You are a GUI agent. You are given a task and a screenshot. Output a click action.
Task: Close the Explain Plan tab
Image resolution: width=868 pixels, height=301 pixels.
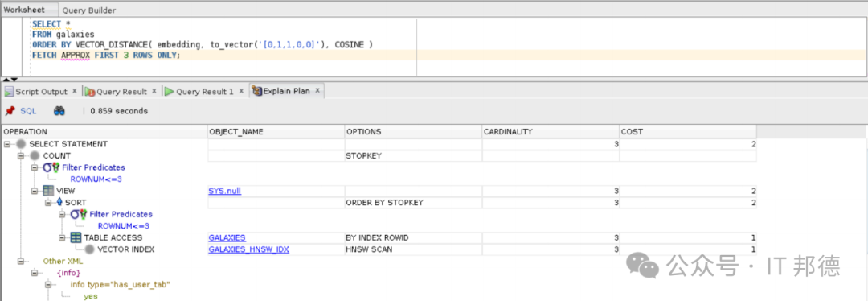tap(317, 90)
